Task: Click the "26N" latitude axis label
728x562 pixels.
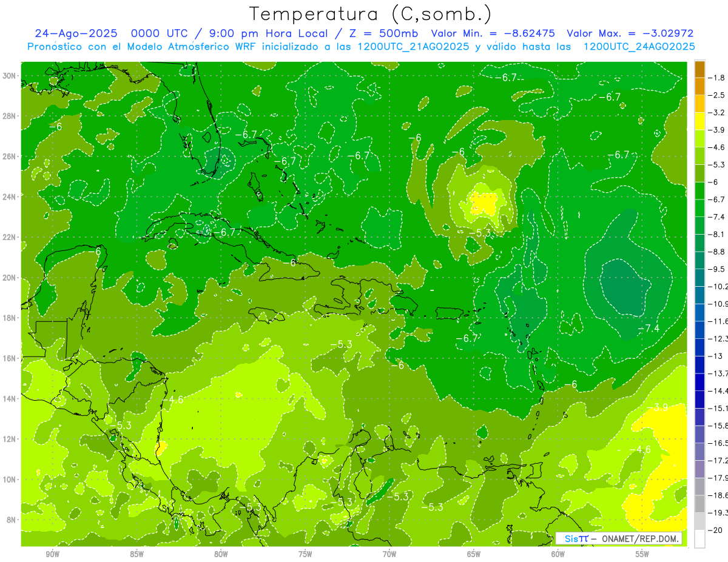Action: point(10,156)
